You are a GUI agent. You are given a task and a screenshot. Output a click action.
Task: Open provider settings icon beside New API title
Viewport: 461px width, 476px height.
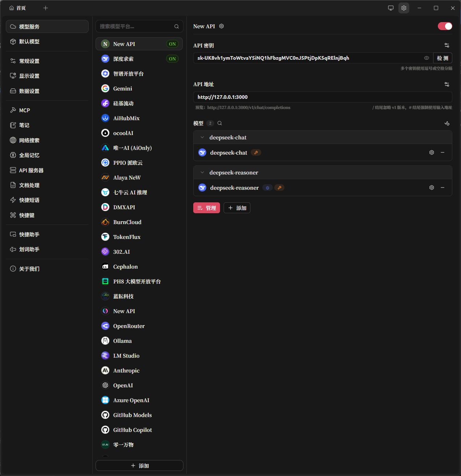click(x=221, y=26)
